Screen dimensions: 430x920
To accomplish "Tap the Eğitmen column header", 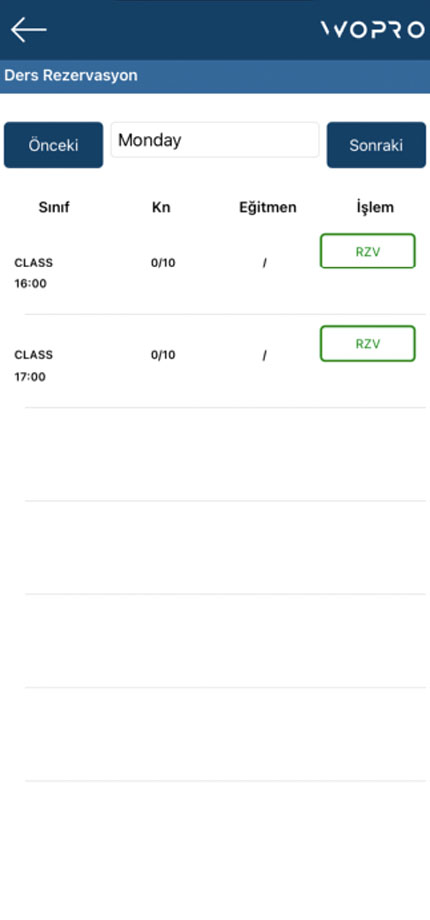I will [x=268, y=207].
